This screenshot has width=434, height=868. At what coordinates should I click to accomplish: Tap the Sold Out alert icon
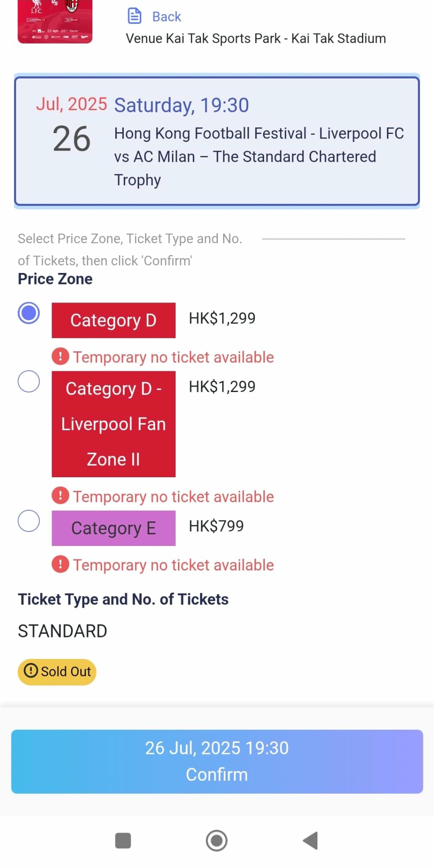click(31, 670)
